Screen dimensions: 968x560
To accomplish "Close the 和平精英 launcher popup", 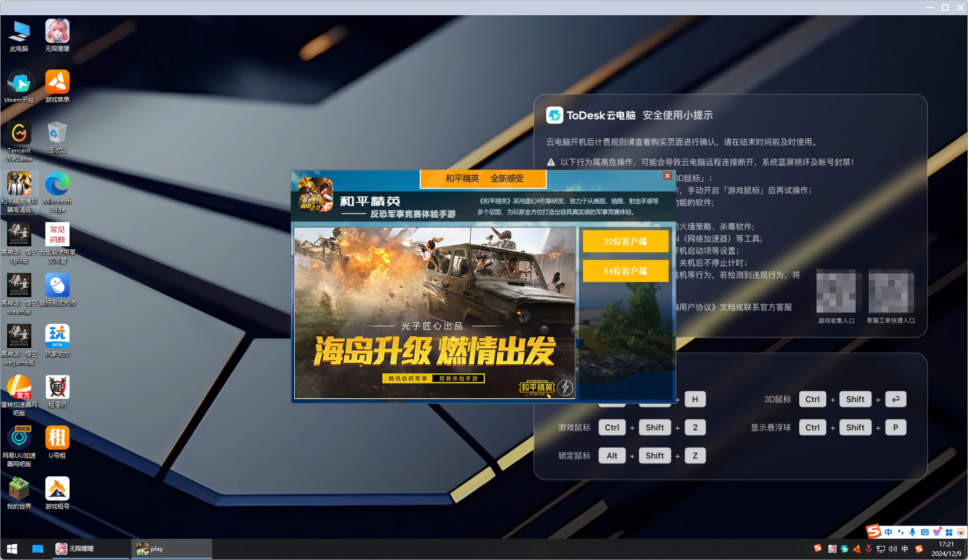I will click(667, 176).
